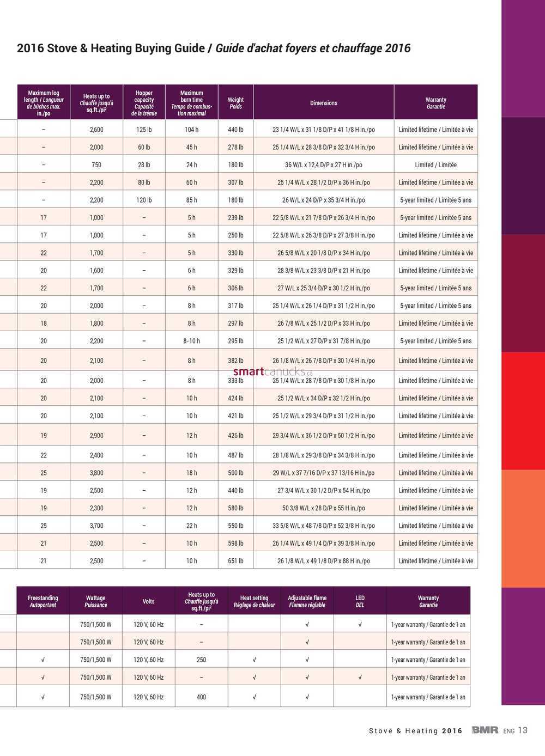Click the 'Adjustable flame' column header
This screenshot has width=545, height=756.
(x=307, y=601)
